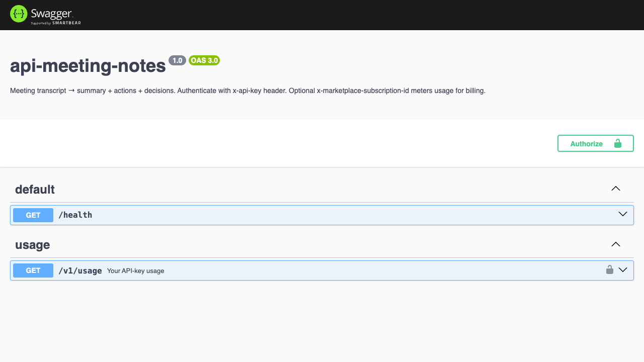Click 'Supported by SMARTBEAR' text
644x362 pixels.
(56, 23)
